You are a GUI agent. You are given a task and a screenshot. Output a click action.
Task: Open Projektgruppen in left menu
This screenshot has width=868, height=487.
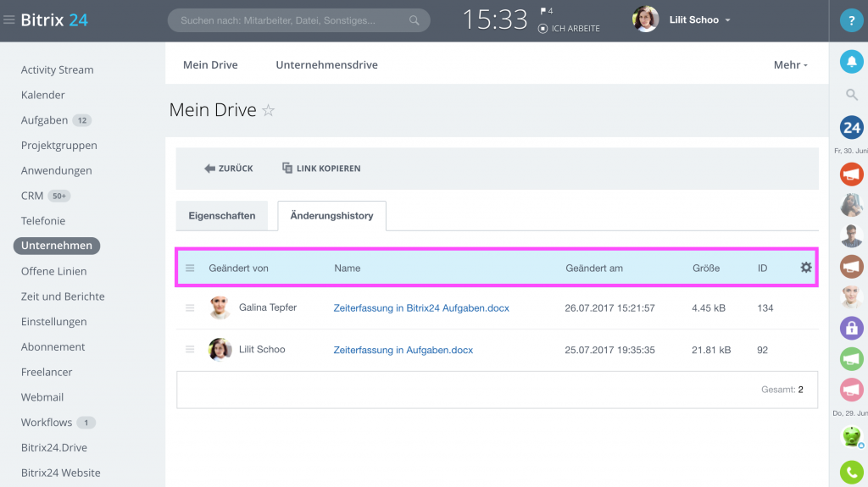[x=58, y=146]
